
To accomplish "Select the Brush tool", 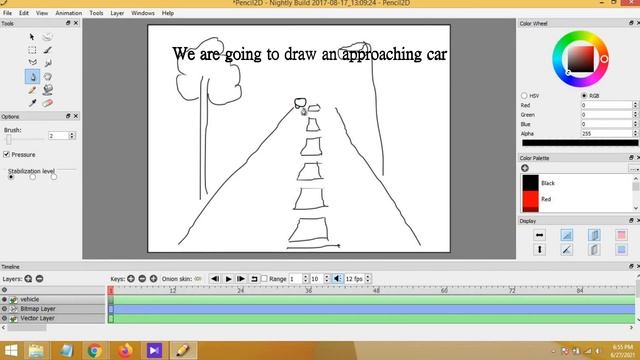I will (x=48, y=50).
